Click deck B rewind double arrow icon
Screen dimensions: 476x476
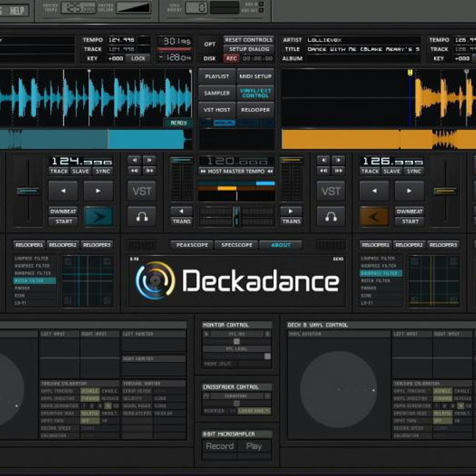323,171
